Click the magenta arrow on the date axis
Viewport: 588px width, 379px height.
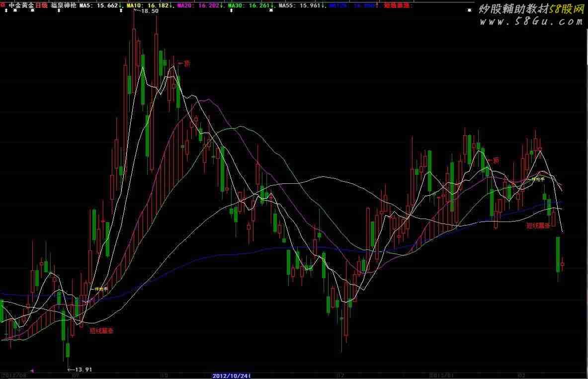click(x=32, y=371)
